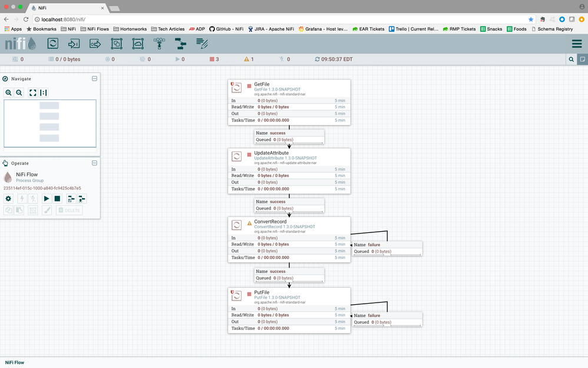Click the Disable icon in Operate panel
Screen dimensions: 588x368
[33, 199]
